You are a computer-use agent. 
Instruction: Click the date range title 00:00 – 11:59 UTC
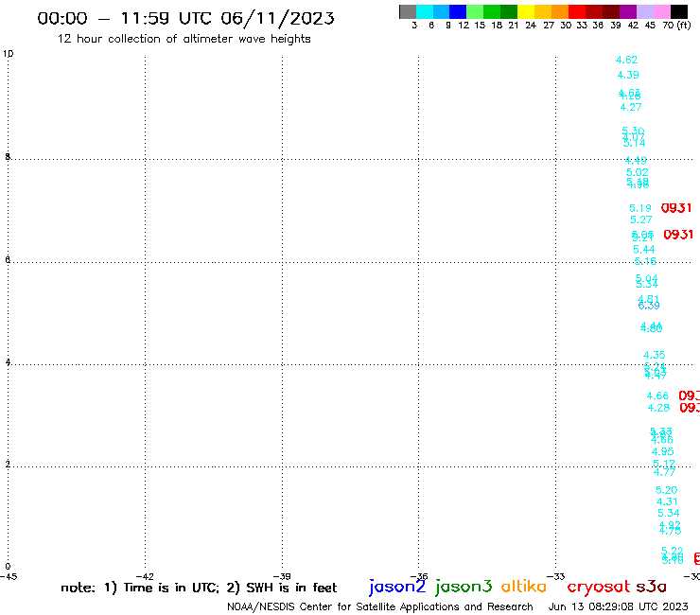(185, 19)
